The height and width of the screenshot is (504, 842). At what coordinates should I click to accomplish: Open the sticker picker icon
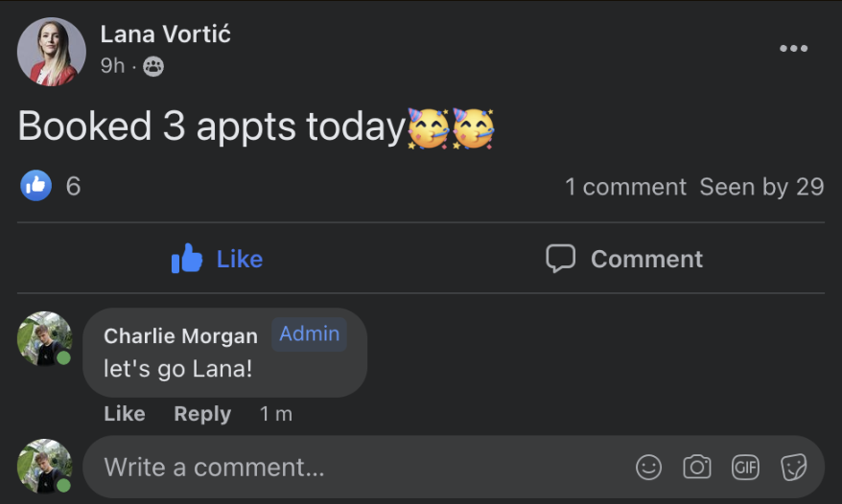(793, 467)
